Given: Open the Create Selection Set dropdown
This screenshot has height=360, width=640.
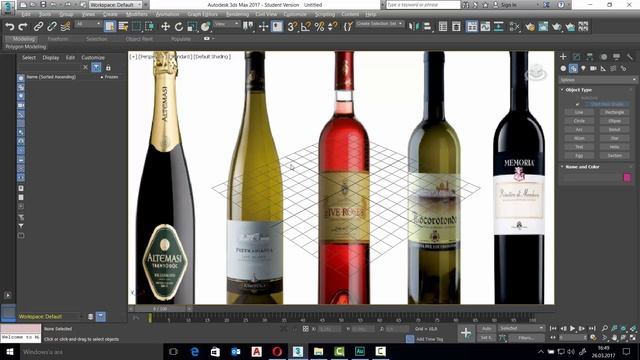Looking at the screenshot, I should pos(380,24).
